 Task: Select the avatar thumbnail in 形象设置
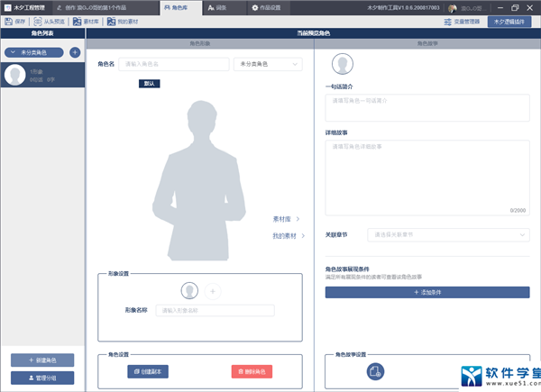click(x=189, y=291)
